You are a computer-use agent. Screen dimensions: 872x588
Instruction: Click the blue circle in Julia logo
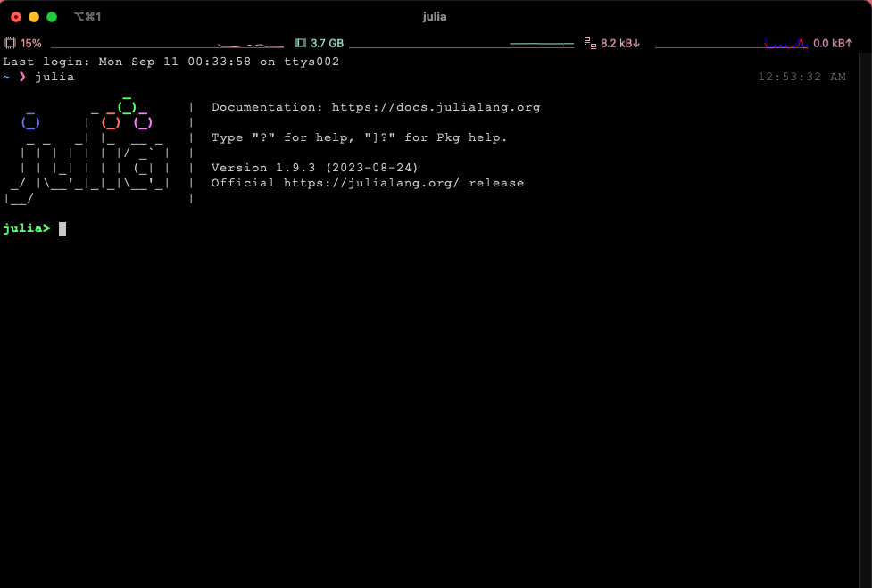click(x=30, y=121)
